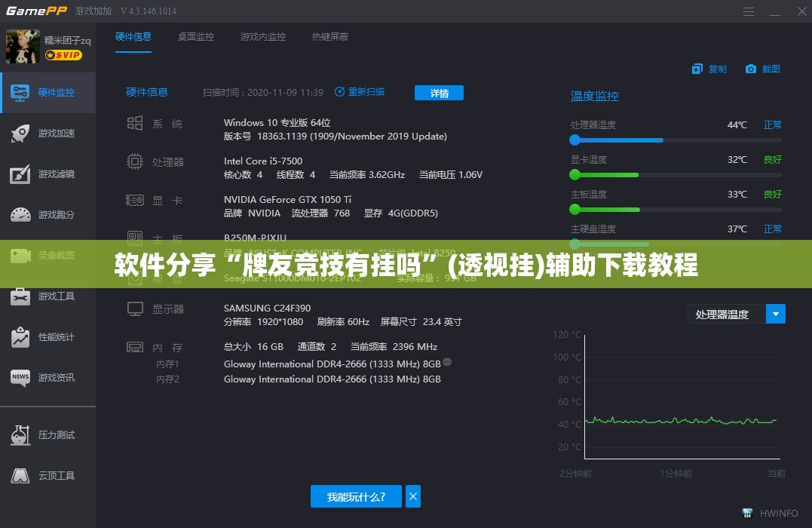The height and width of the screenshot is (528, 812).
Task: Click the 44℃ processor temperature value
Action: click(737, 125)
